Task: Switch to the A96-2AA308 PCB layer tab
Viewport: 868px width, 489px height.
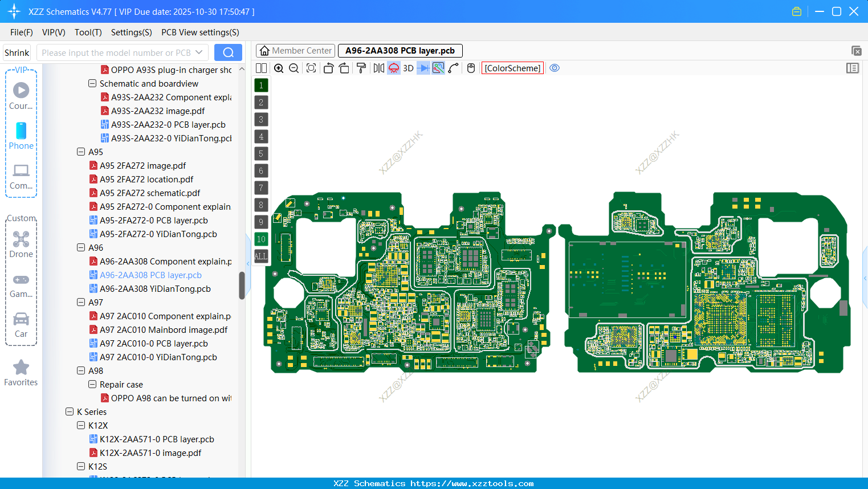Action: point(400,50)
